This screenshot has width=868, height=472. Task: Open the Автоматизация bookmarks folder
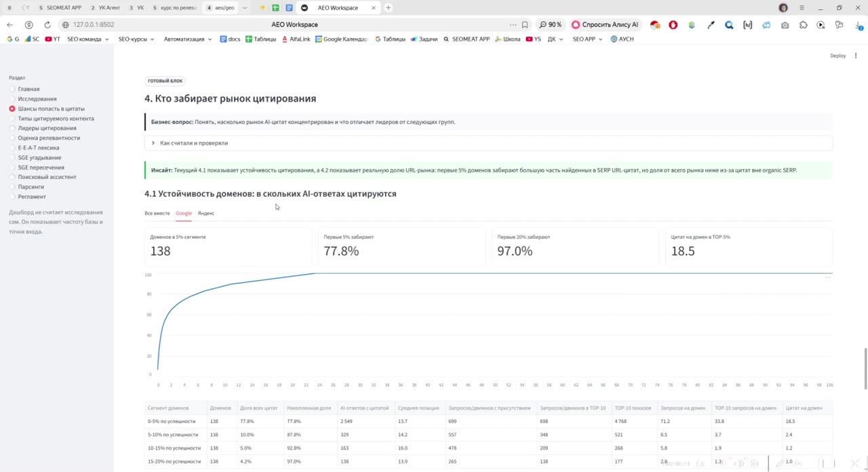(188, 39)
